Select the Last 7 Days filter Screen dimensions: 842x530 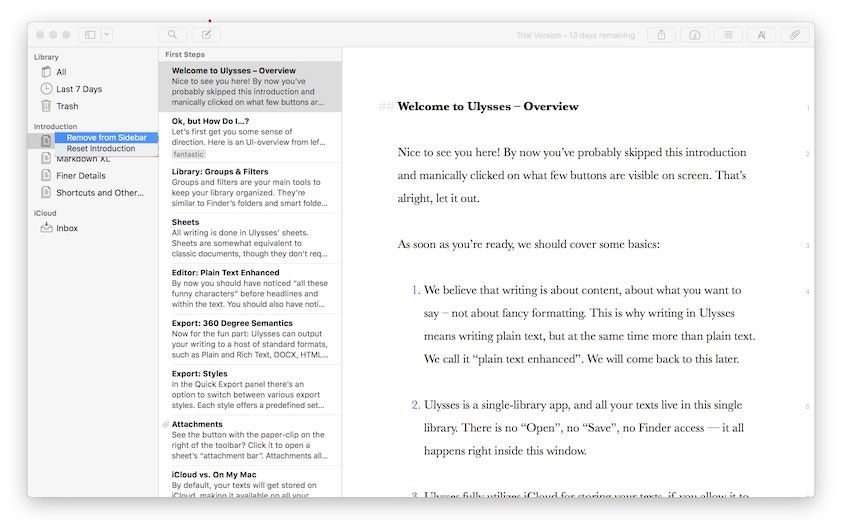[78, 89]
